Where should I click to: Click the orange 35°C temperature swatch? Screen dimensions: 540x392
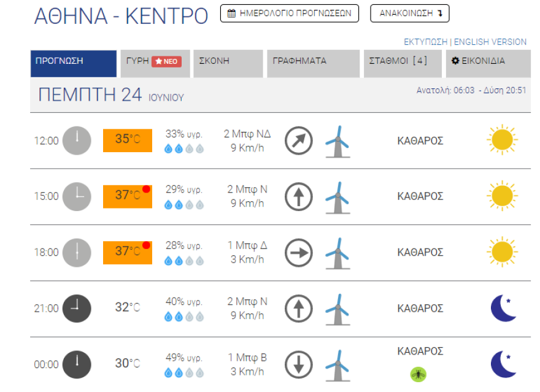pyautogui.click(x=127, y=140)
